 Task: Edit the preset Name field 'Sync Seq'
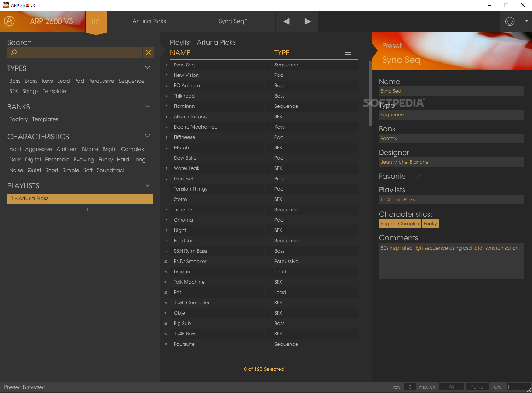(x=451, y=91)
